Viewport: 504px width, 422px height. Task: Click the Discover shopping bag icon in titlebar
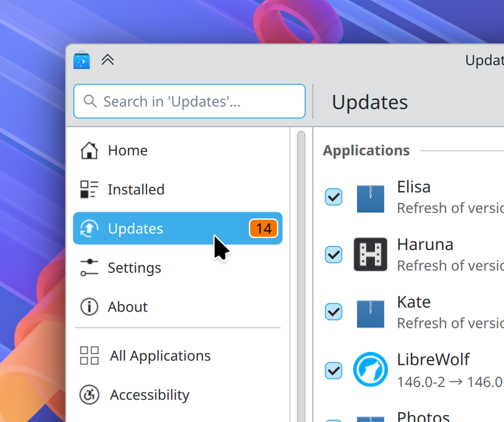(x=82, y=60)
